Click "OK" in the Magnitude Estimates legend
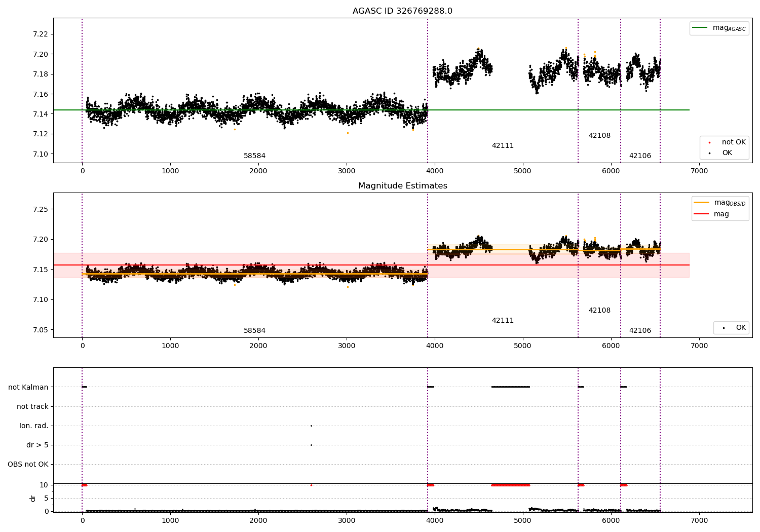The image size is (760, 532). pyautogui.click(x=734, y=328)
